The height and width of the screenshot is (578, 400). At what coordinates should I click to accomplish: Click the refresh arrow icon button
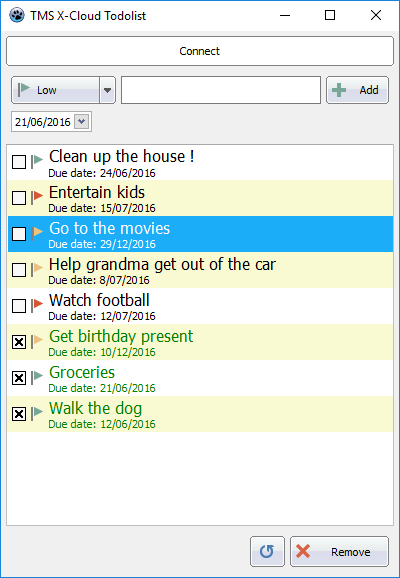coord(267,551)
